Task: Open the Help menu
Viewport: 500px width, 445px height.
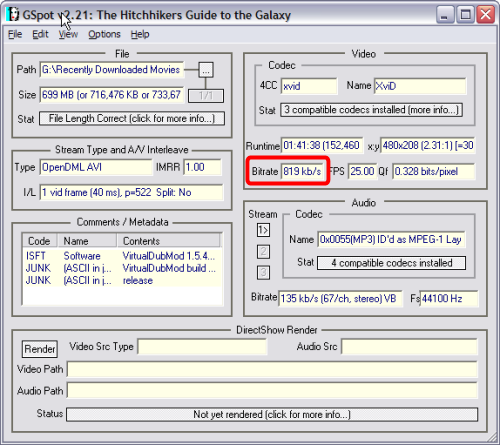Action: pyautogui.click(x=140, y=34)
